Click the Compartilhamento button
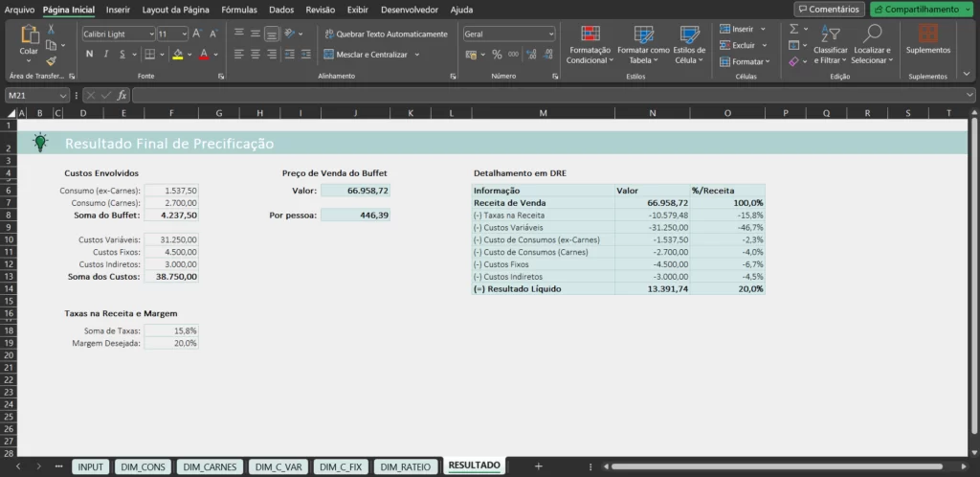 (x=923, y=10)
